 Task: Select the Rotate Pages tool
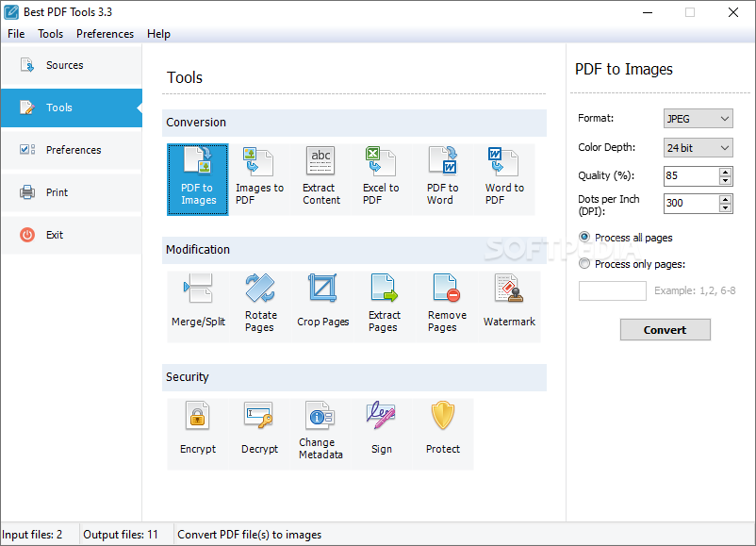[x=260, y=306]
